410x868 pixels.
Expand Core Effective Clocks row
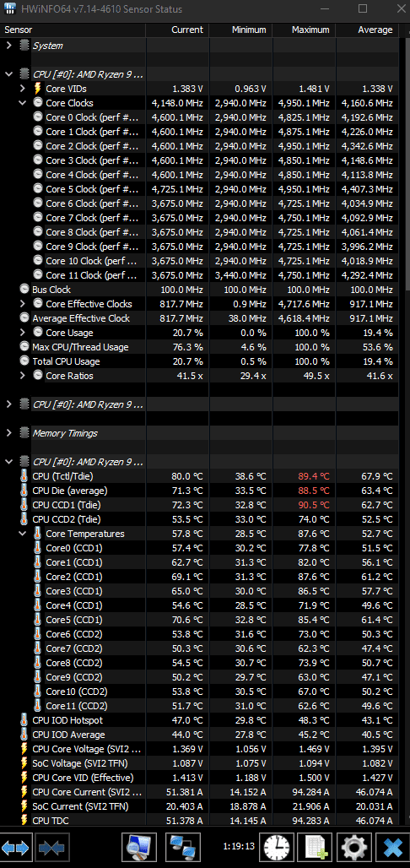click(22, 303)
